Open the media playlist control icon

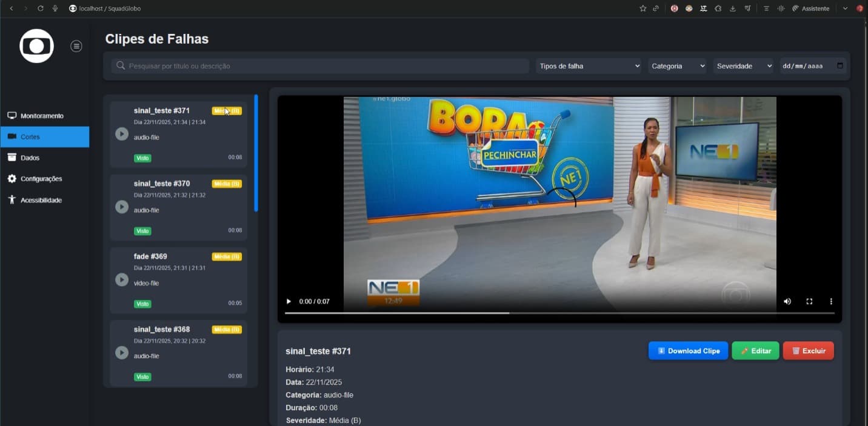[x=747, y=8]
